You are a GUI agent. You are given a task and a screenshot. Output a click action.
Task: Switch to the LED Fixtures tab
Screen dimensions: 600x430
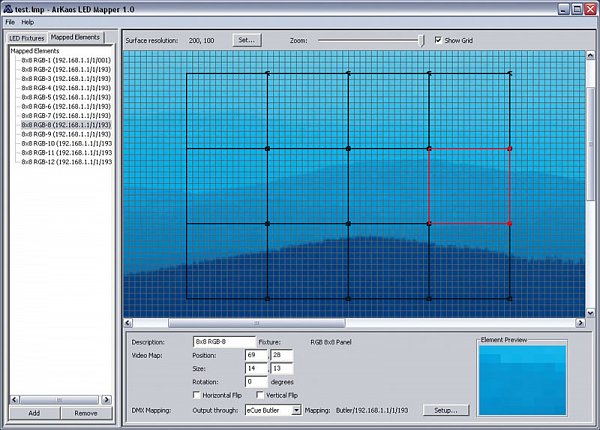coord(27,37)
